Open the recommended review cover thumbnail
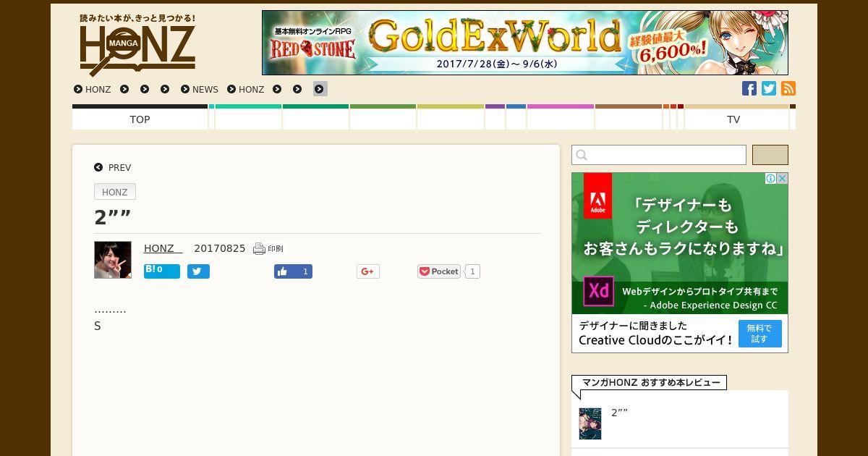The height and width of the screenshot is (456, 868). (590, 424)
